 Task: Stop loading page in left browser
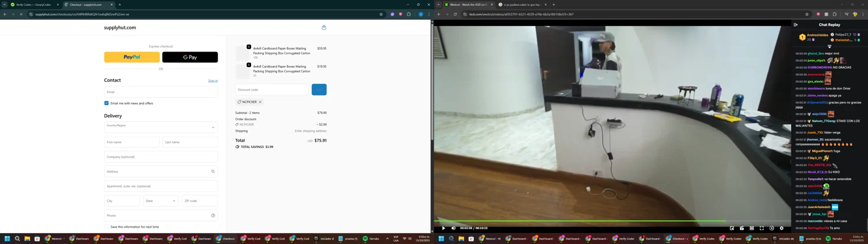[21, 14]
